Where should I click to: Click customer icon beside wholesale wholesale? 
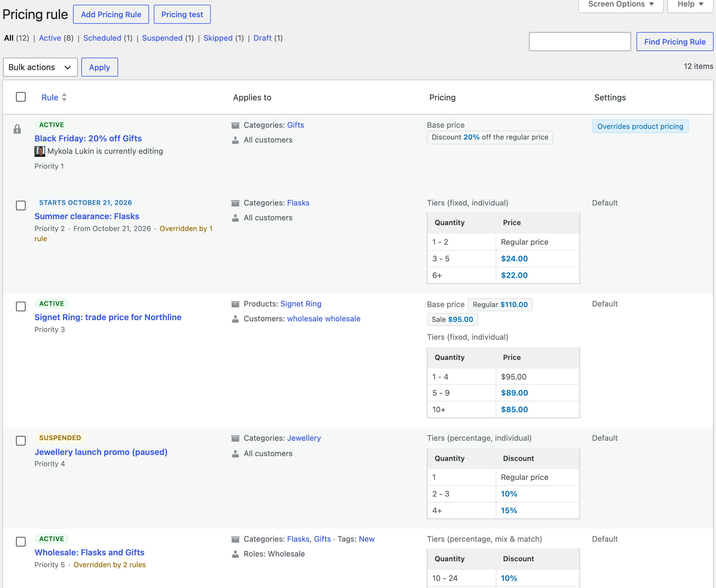(235, 319)
